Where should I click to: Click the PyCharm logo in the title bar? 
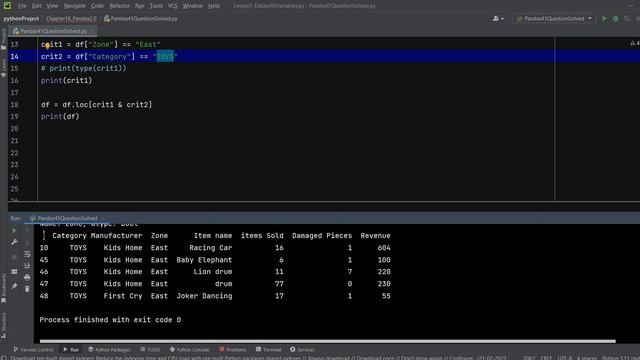(x=7, y=5)
